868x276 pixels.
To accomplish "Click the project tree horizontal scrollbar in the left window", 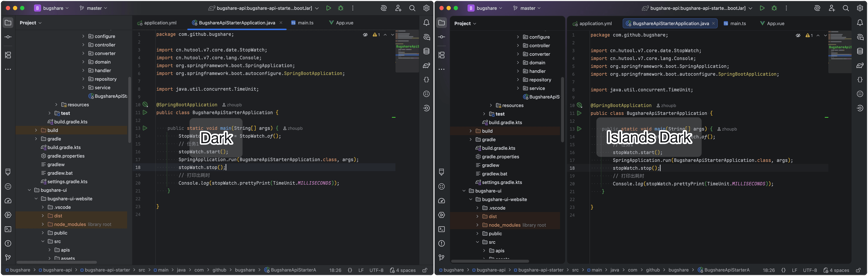I will click(57, 262).
